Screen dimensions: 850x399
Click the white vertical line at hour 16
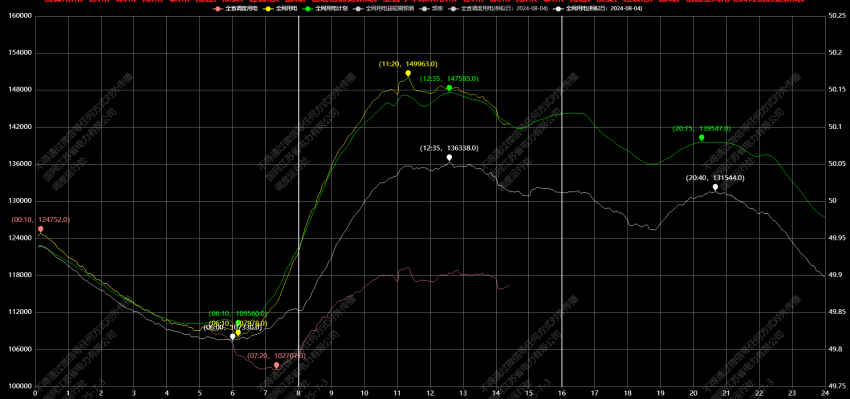tap(562, 201)
